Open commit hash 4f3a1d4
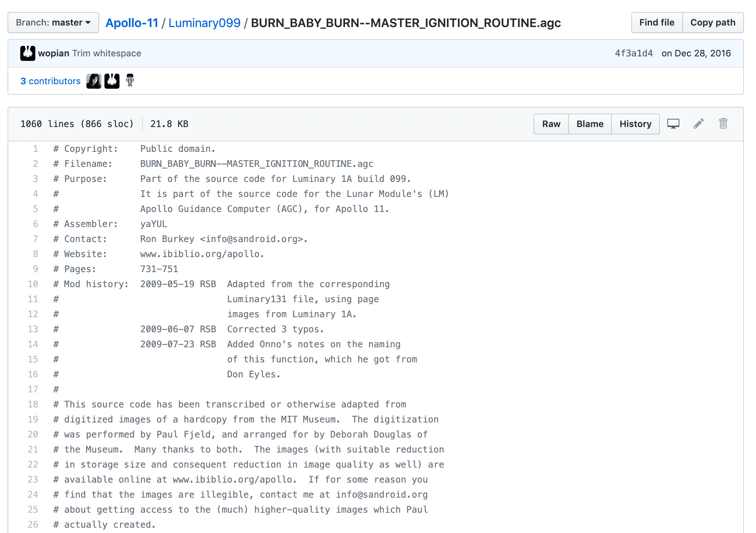 634,53
